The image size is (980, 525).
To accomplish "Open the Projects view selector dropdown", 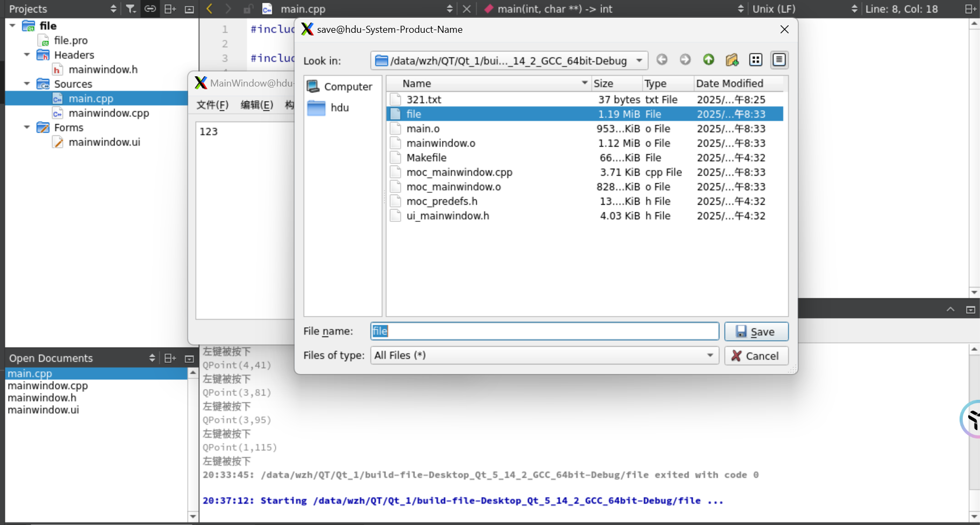I will click(x=62, y=9).
